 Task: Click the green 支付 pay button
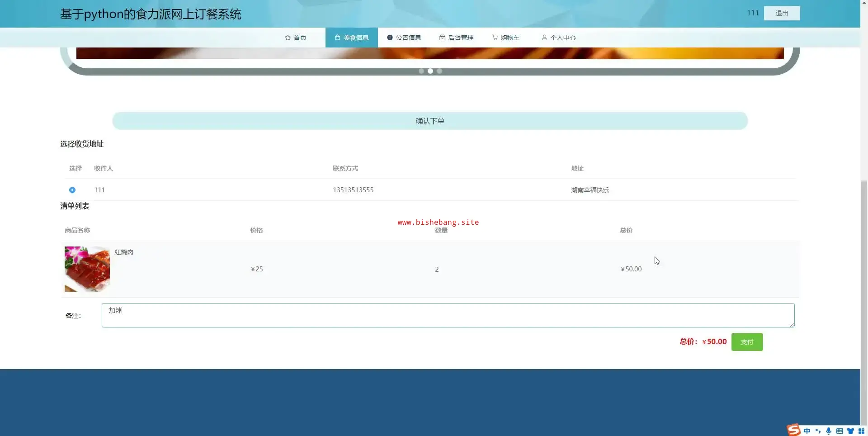click(747, 342)
